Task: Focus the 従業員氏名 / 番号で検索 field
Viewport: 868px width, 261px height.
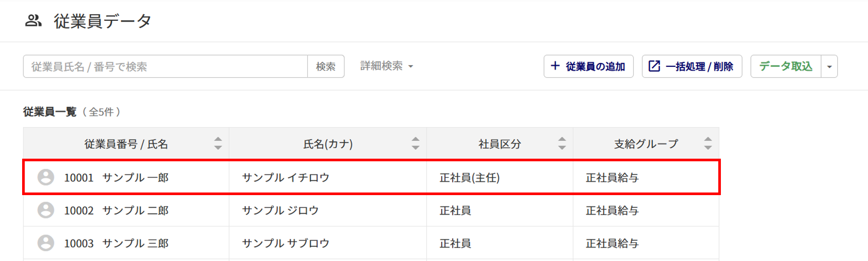Action: pos(165,66)
